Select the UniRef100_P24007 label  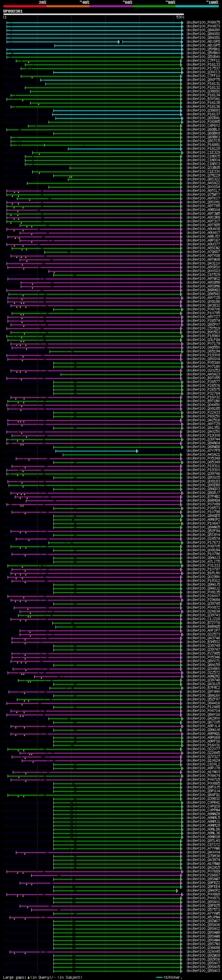click(x=203, y=596)
